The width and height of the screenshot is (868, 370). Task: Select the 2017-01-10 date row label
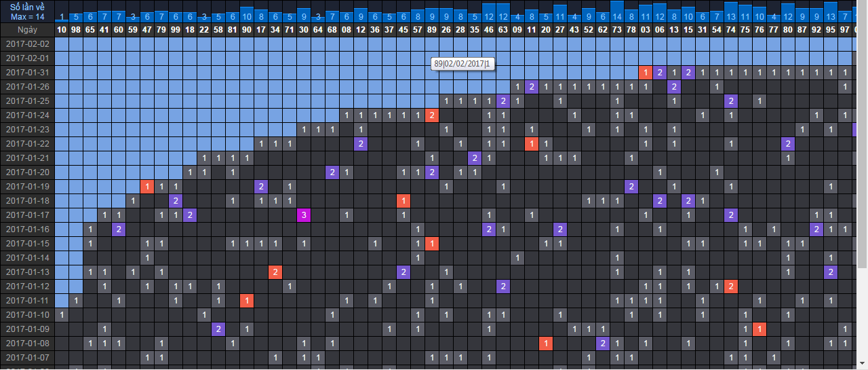point(27,315)
